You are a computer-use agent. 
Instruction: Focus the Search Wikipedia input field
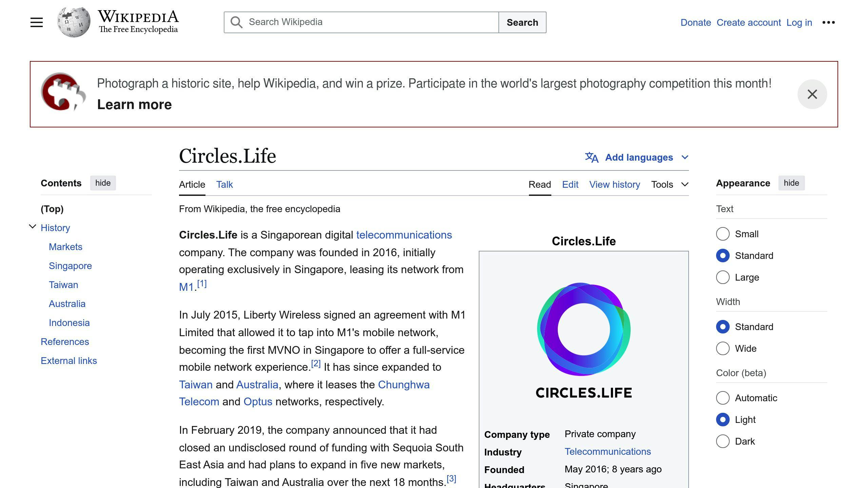tap(361, 22)
